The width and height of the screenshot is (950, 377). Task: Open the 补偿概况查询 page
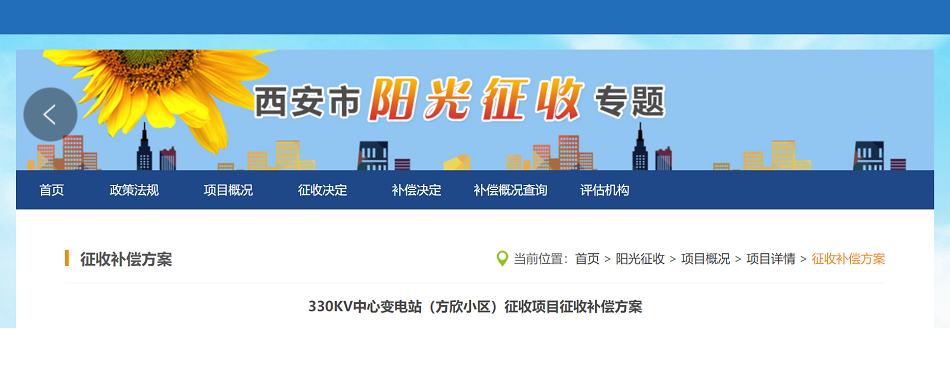tap(510, 190)
